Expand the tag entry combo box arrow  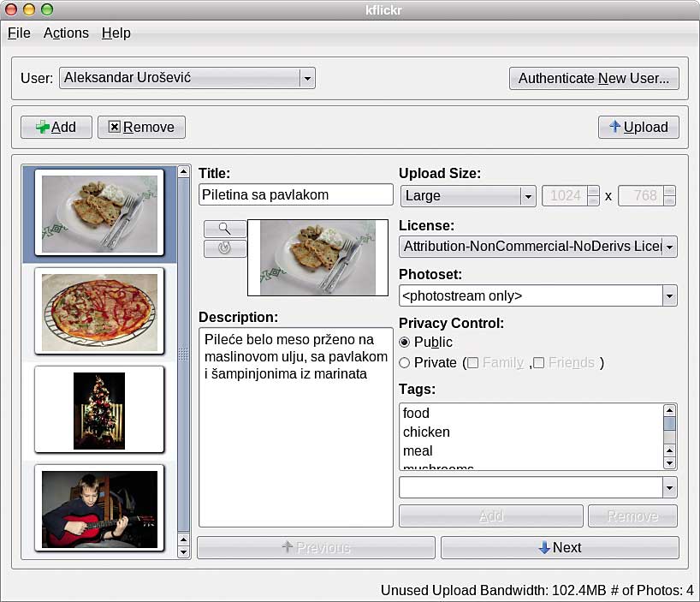click(x=669, y=487)
